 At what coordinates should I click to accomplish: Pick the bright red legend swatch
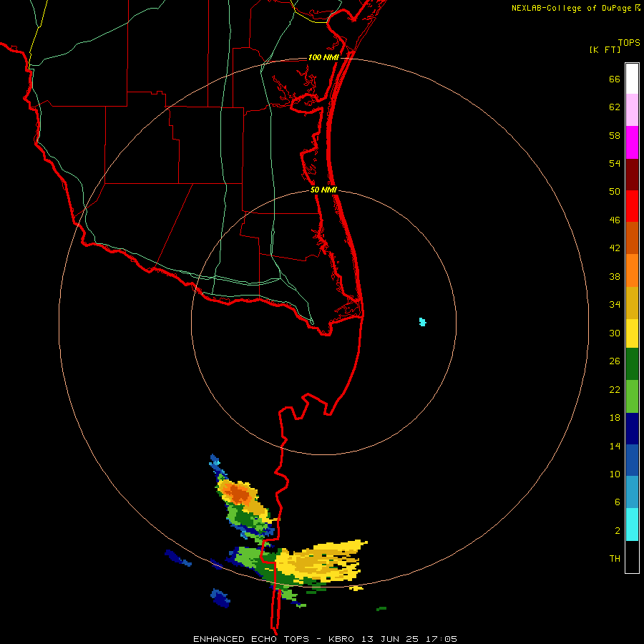[632, 206]
